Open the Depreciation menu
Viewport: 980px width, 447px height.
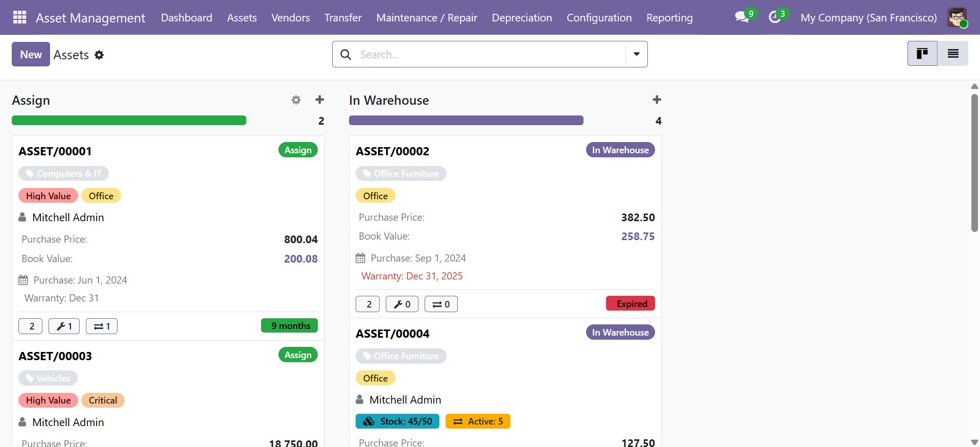click(x=522, y=17)
